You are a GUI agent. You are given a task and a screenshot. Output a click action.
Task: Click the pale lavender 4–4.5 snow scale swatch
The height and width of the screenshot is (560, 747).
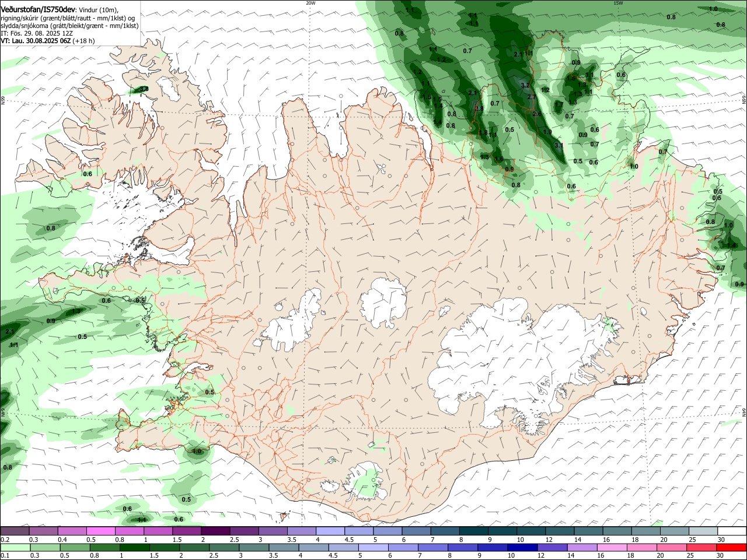330,531
